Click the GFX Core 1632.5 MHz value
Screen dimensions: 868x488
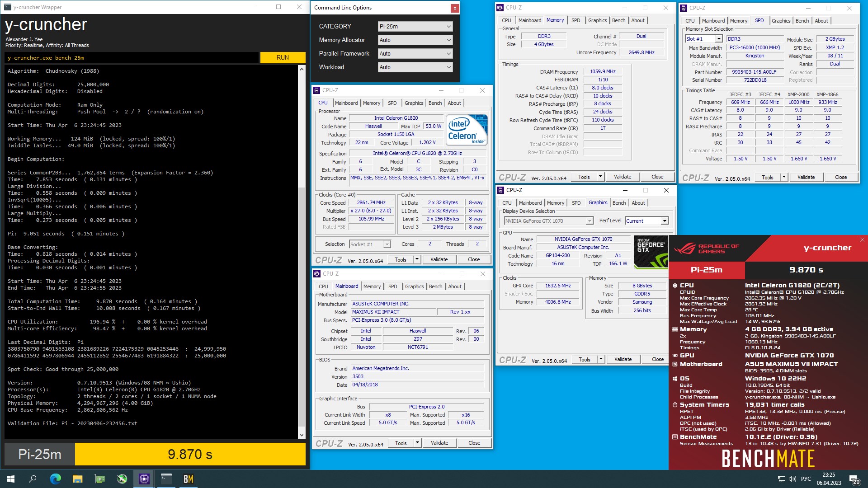pyautogui.click(x=557, y=286)
